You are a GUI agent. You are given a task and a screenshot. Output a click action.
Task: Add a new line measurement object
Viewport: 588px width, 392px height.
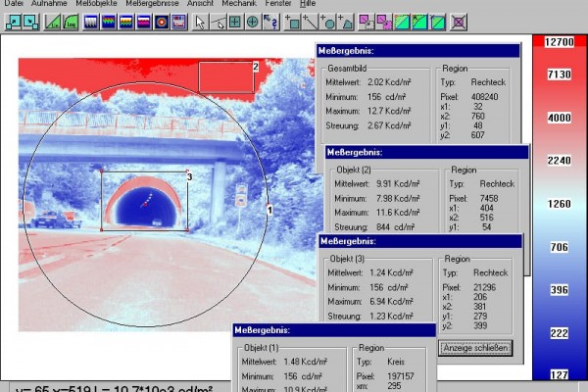pyautogui.click(x=311, y=23)
